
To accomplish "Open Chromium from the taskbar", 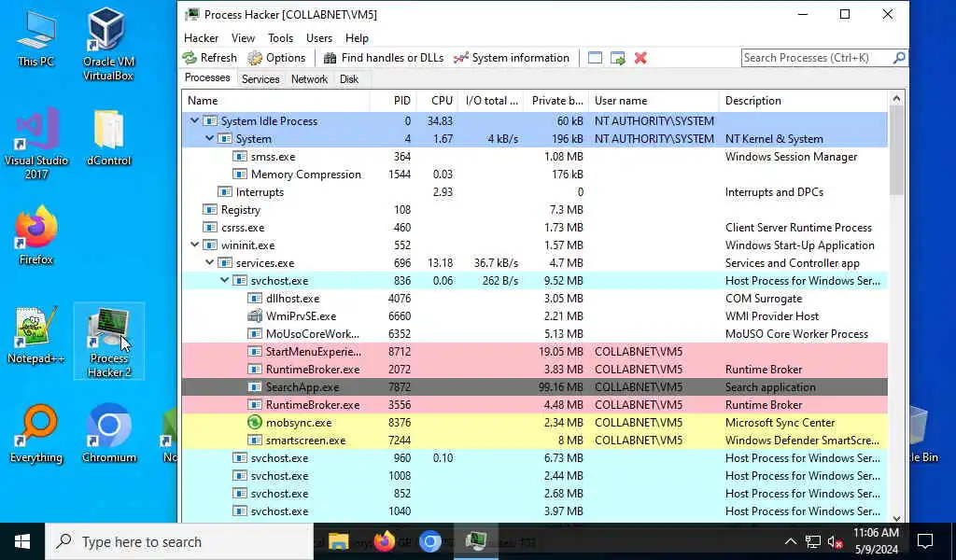I will (429, 541).
